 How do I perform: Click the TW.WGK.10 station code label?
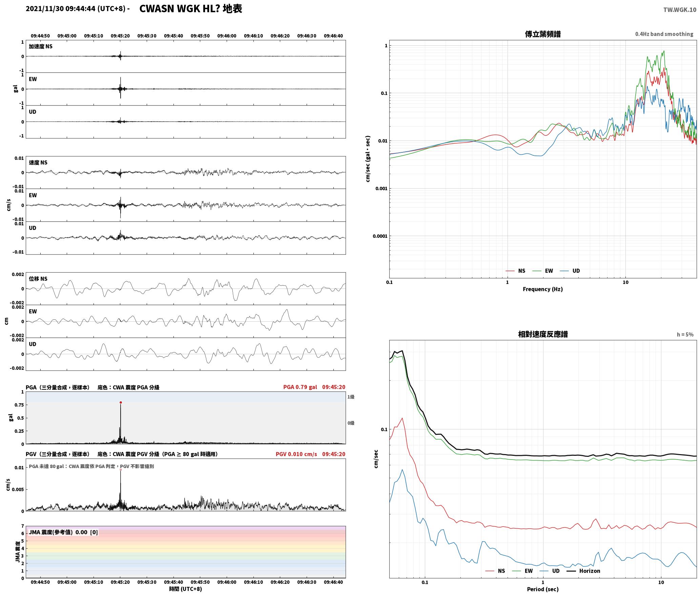[x=680, y=10]
